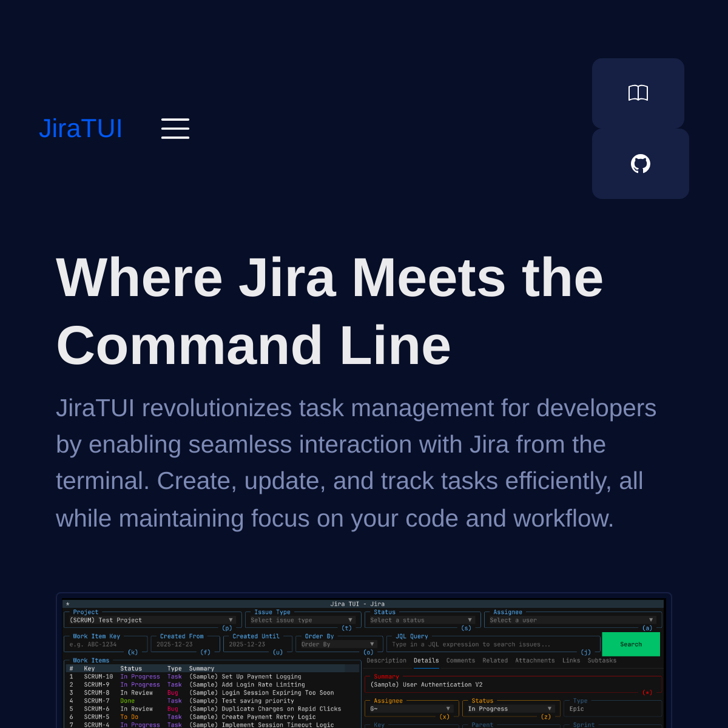This screenshot has width=728, height=728.
Task: Open the Attachments tab
Action: tap(534, 661)
